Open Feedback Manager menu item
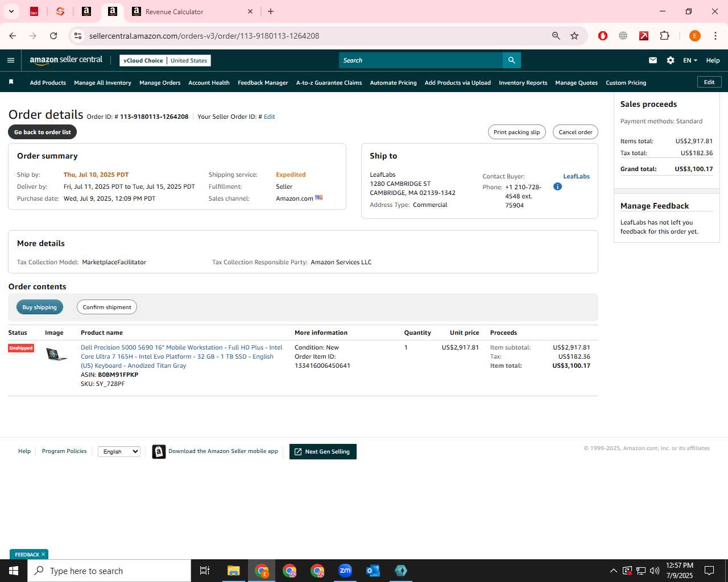 [x=263, y=82]
